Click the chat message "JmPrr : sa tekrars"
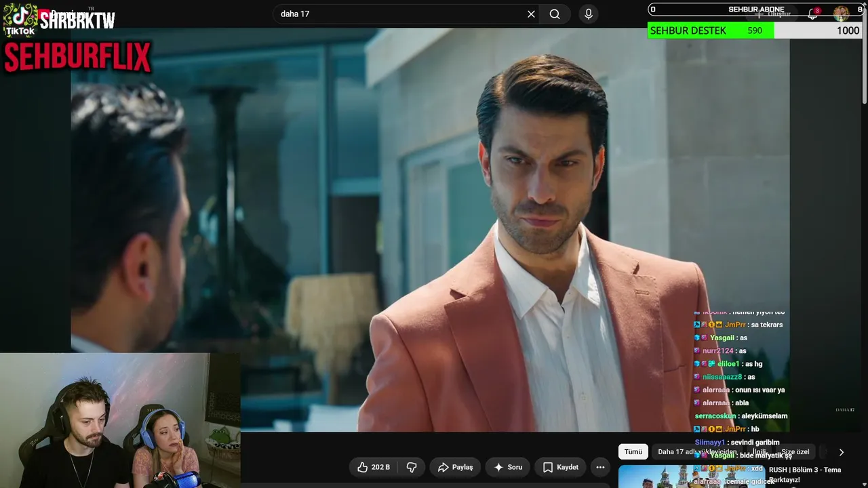This screenshot has width=868, height=488. [738, 325]
